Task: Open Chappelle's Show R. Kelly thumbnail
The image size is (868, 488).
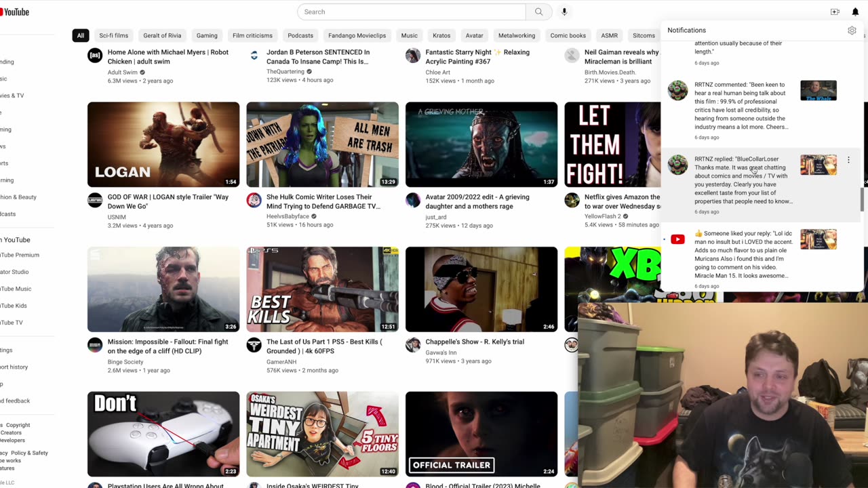Action: (481, 289)
